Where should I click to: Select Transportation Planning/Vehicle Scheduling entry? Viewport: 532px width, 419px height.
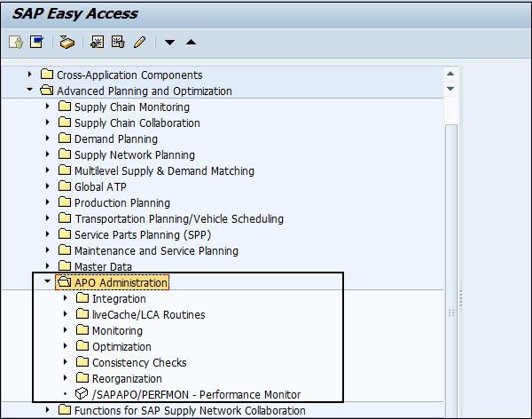click(x=179, y=219)
